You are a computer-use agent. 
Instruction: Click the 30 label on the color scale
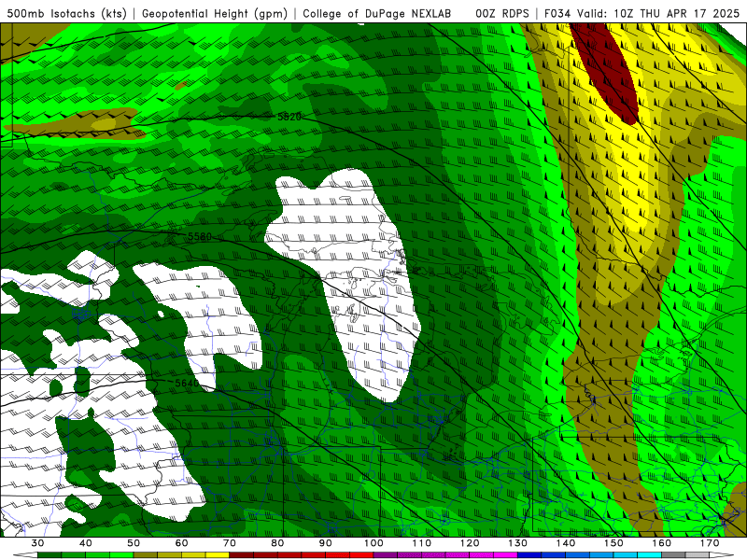tap(37, 543)
